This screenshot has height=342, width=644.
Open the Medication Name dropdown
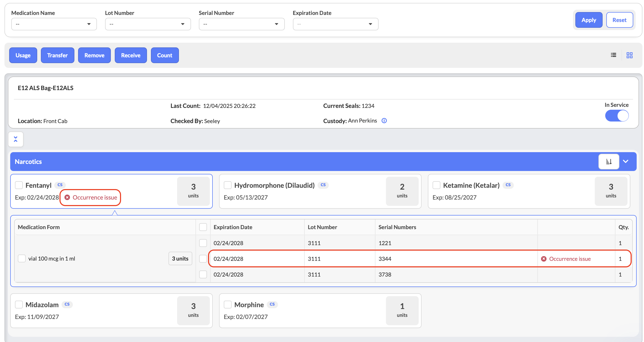click(x=54, y=24)
